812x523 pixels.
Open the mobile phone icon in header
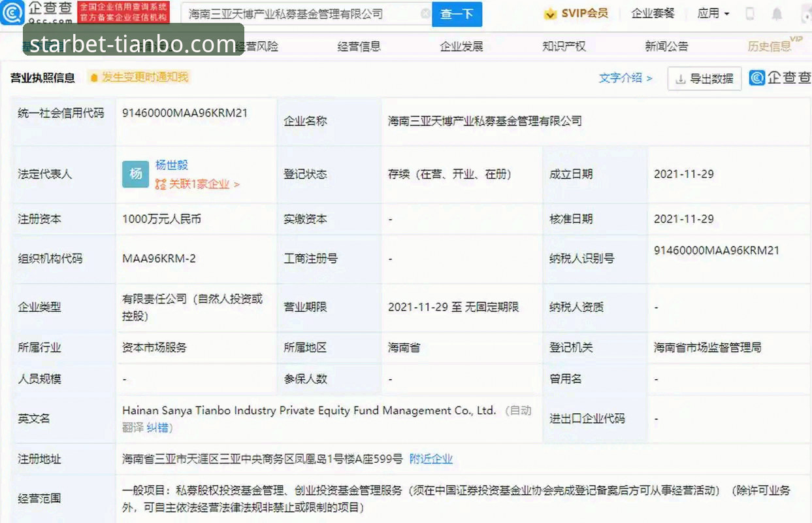tap(750, 14)
